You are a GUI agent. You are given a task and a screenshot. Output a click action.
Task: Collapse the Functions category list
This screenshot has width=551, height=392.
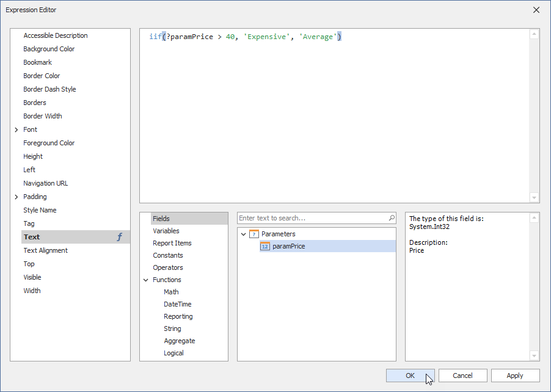[146, 280]
